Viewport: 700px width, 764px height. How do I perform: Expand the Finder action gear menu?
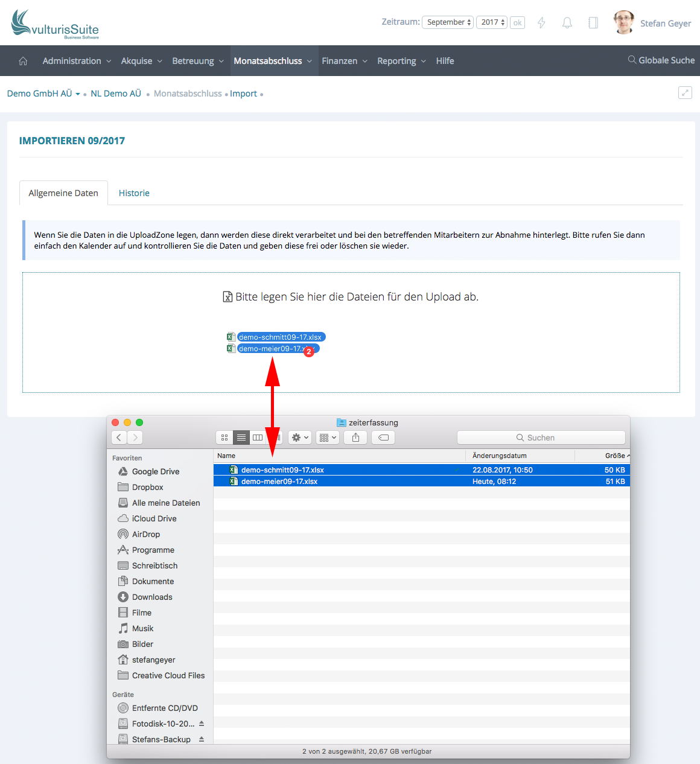coord(300,438)
